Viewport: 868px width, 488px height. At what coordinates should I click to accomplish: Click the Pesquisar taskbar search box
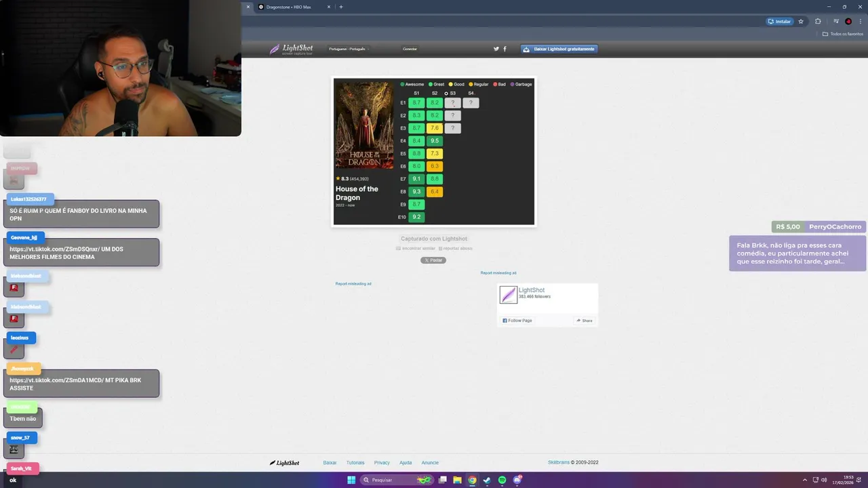(397, 480)
